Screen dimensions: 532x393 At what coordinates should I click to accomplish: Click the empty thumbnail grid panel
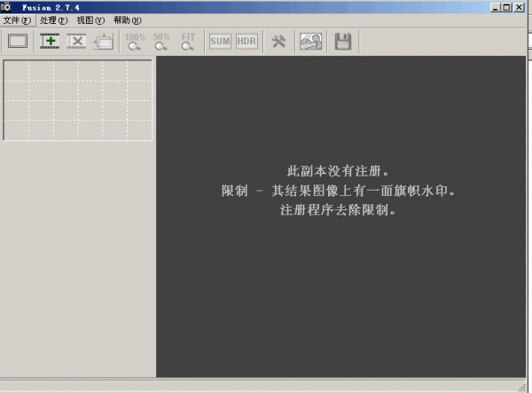click(x=78, y=100)
